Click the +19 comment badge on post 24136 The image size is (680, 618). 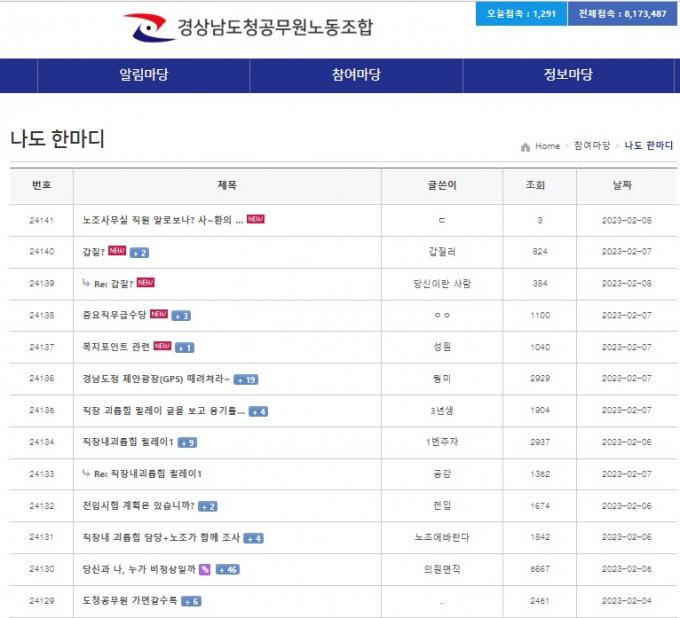[246, 379]
